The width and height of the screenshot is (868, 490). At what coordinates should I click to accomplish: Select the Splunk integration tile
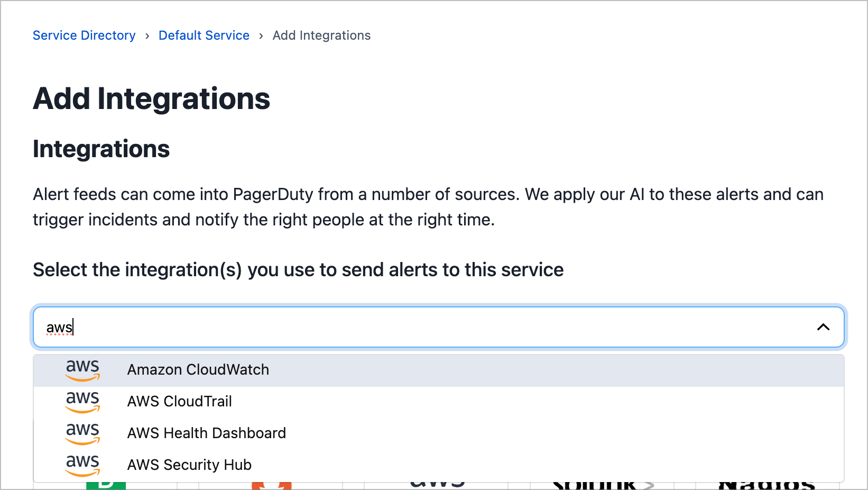(603, 485)
